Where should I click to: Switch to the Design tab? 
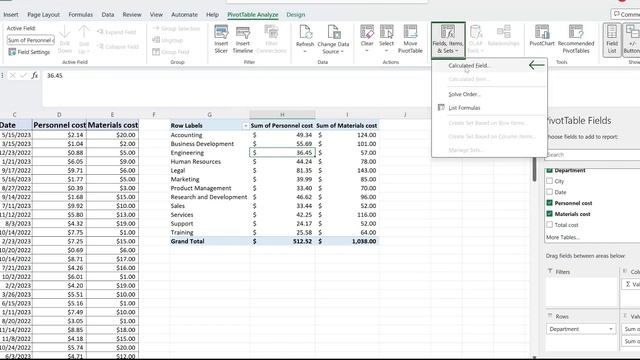[x=296, y=15]
